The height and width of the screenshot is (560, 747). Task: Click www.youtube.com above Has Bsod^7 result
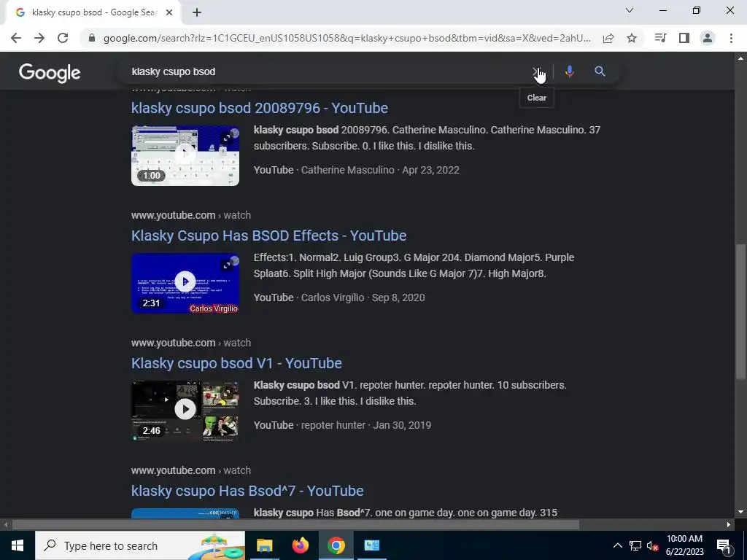pos(174,470)
